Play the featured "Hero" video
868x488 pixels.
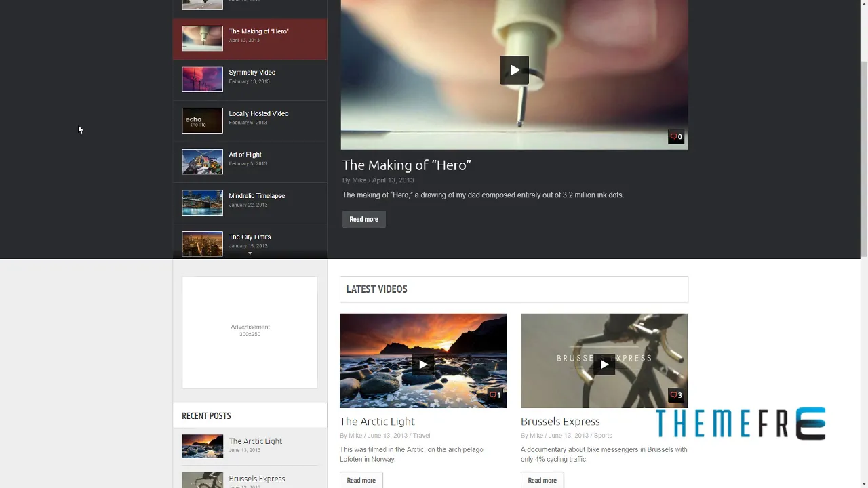(x=514, y=70)
